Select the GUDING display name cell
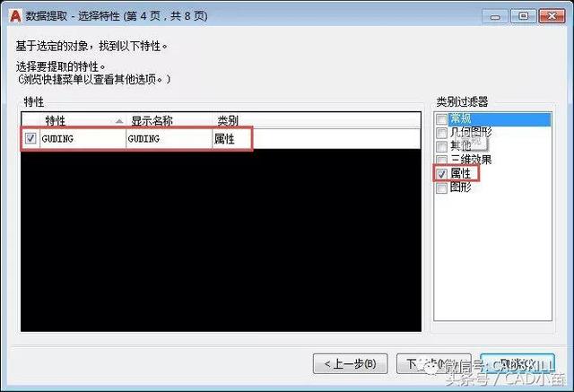Image resolution: width=574 pixels, height=392 pixels. [x=169, y=139]
